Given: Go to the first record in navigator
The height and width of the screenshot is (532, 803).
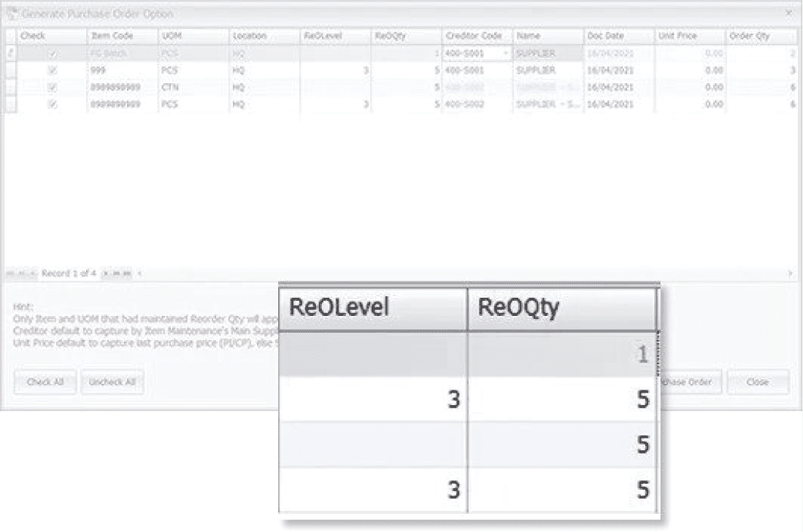Looking at the screenshot, I should 10,274.
